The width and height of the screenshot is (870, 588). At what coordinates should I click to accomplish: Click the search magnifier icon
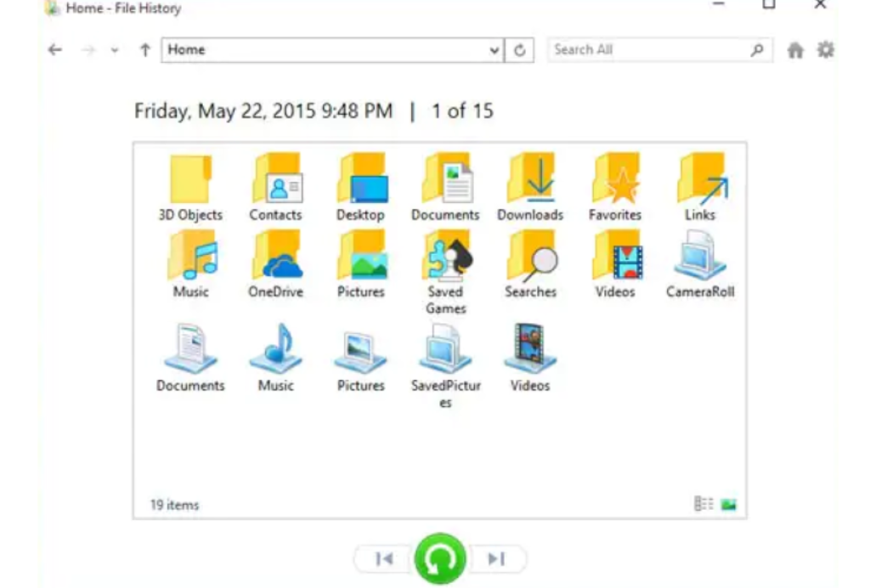[757, 50]
